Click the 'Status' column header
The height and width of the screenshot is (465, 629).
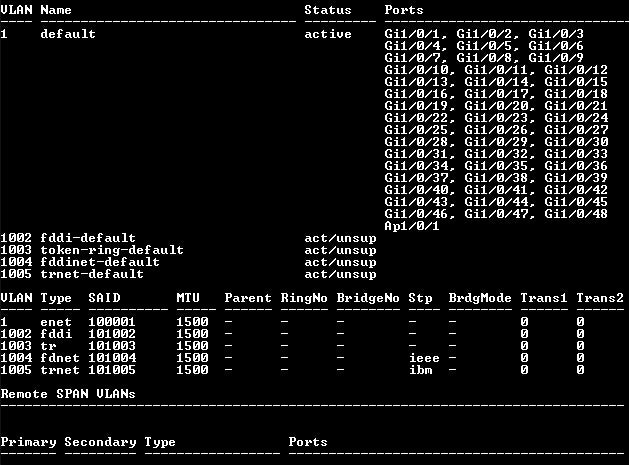[x=328, y=10]
